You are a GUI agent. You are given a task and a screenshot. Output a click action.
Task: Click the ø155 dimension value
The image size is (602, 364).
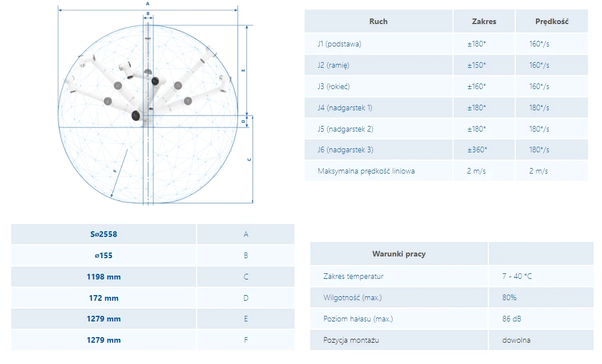tap(104, 255)
